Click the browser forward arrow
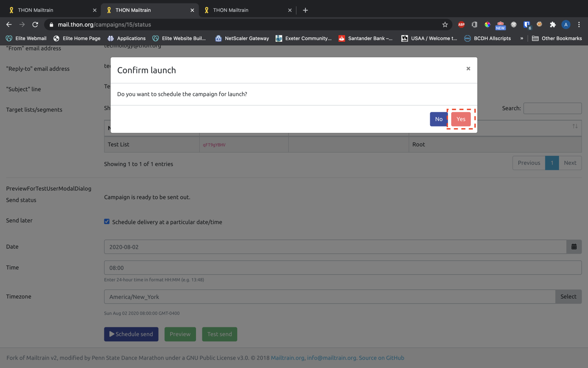The height and width of the screenshot is (368, 588). click(22, 25)
